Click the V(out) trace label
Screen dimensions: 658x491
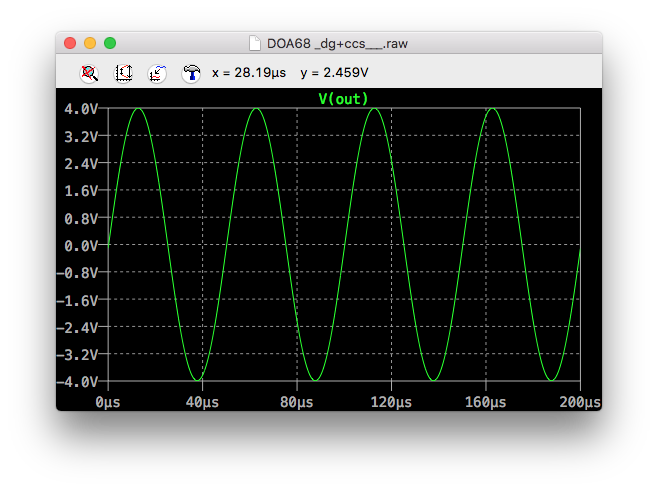(x=343, y=99)
